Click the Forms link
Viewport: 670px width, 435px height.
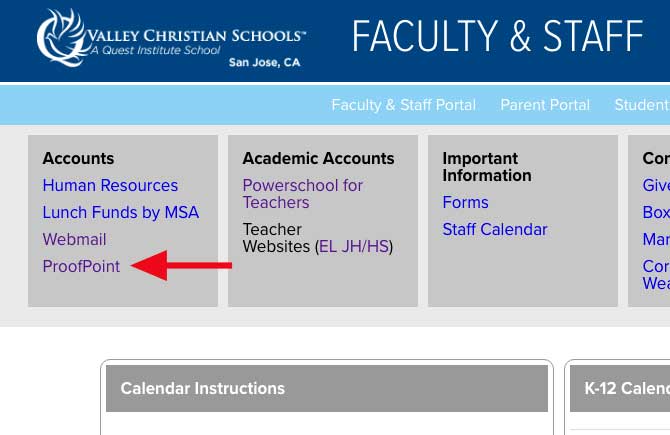coord(465,202)
